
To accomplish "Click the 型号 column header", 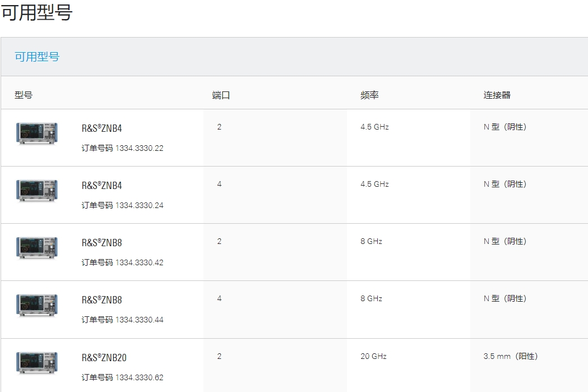I will click(24, 95).
